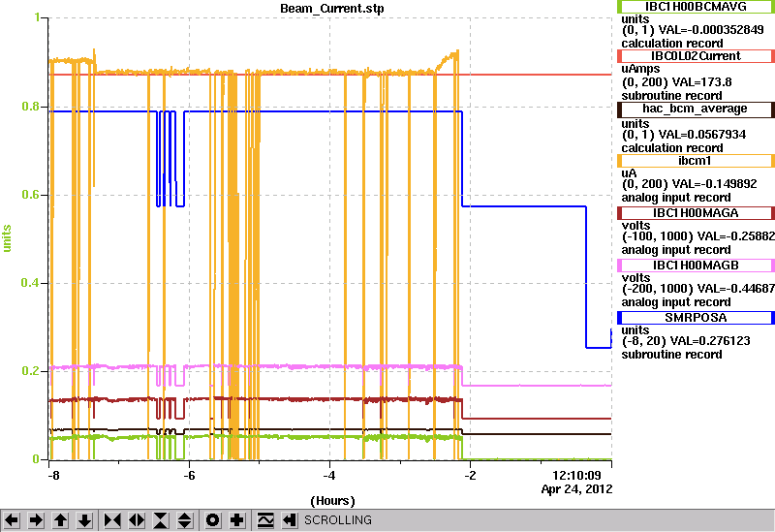Zoom out on the Y axis (up-down triangles icon)

coord(185,520)
